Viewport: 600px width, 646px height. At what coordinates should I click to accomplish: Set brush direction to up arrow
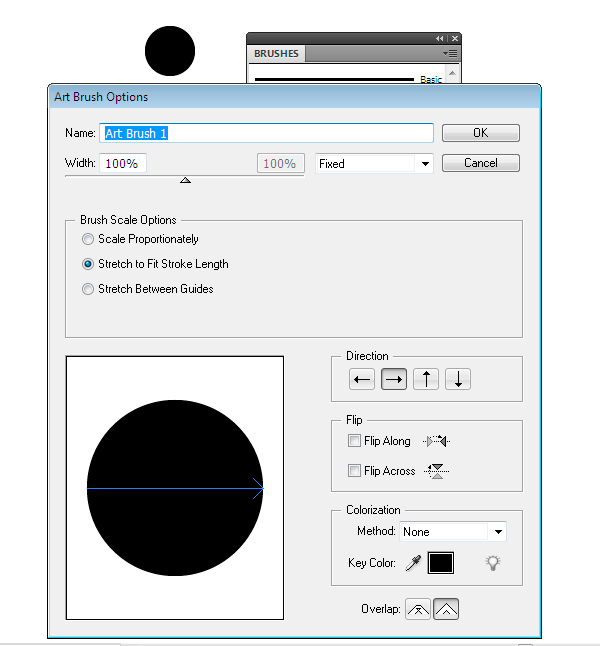pos(426,379)
